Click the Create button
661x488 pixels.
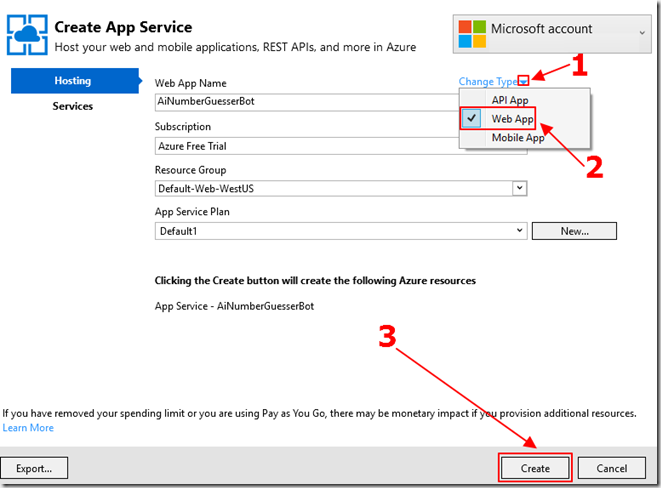pyautogui.click(x=535, y=468)
